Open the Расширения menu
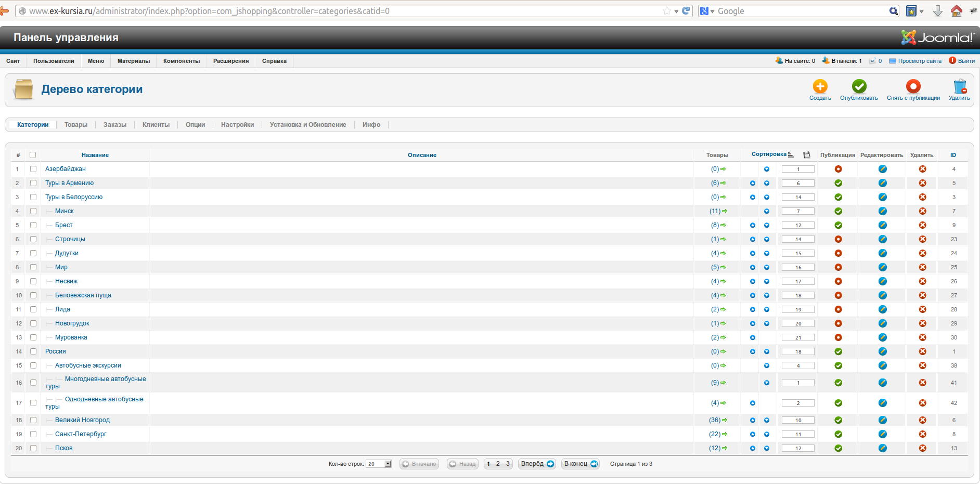 (231, 61)
